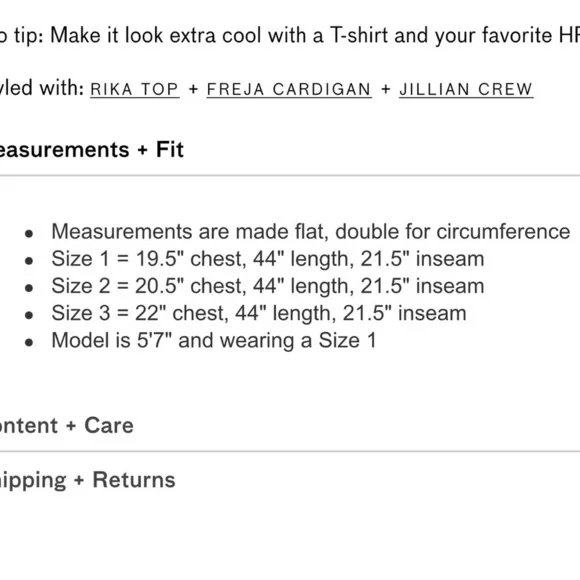Click plus sign after RIKA TOP

(x=193, y=90)
